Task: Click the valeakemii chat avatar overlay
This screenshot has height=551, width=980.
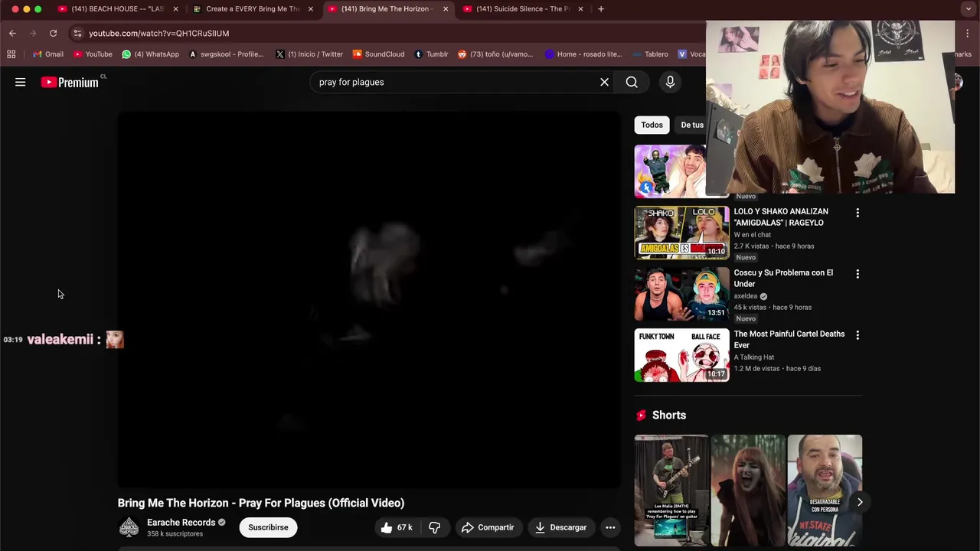Action: 115,340
